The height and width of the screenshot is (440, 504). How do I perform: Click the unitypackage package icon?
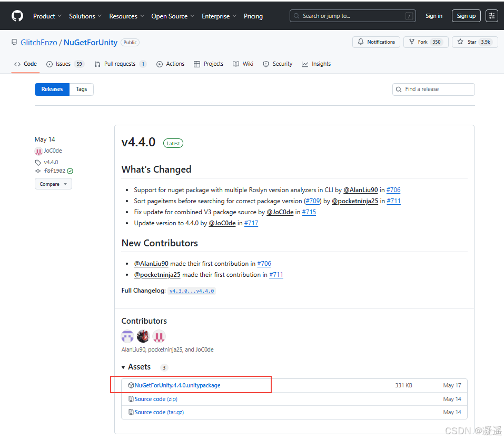pyautogui.click(x=131, y=385)
